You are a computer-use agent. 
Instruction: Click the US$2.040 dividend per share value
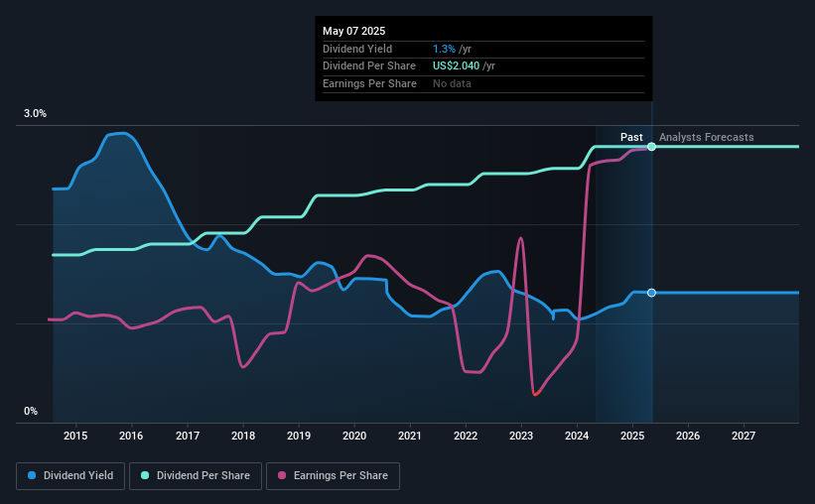pyautogui.click(x=456, y=66)
